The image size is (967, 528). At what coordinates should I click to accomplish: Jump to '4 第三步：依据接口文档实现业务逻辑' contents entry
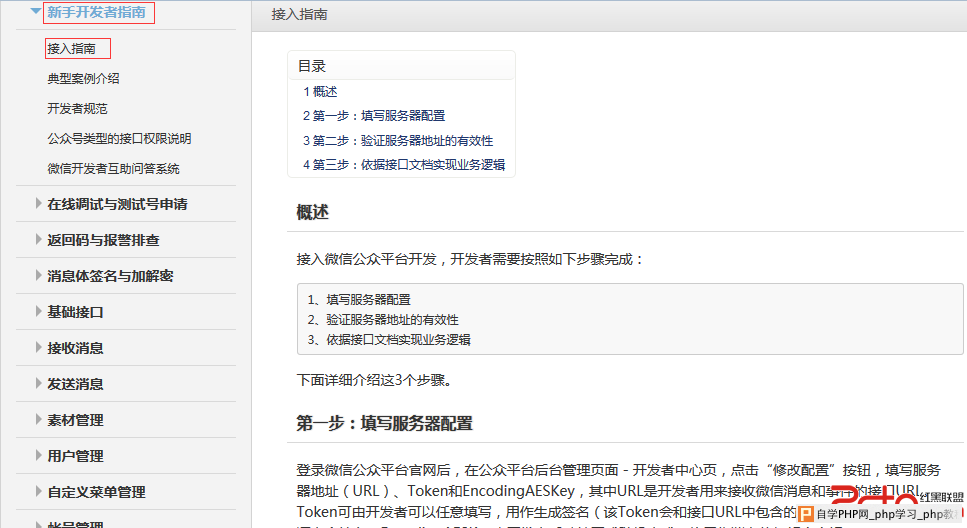(x=404, y=165)
